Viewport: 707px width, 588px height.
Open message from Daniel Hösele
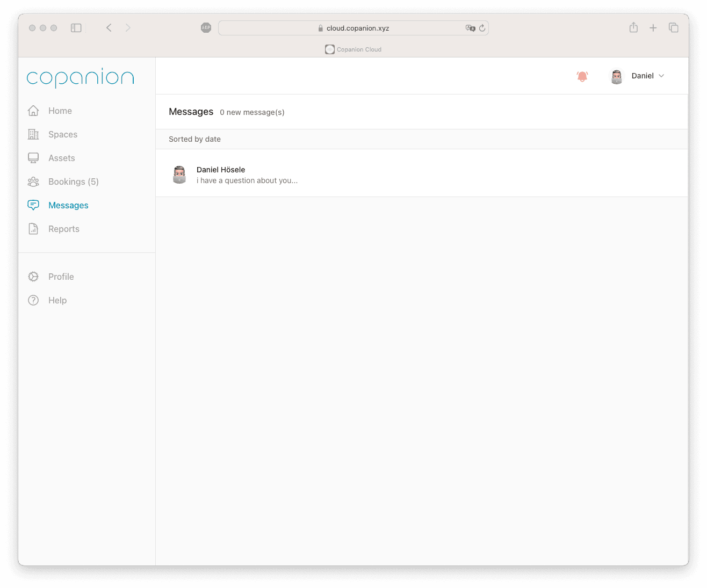[x=247, y=175]
